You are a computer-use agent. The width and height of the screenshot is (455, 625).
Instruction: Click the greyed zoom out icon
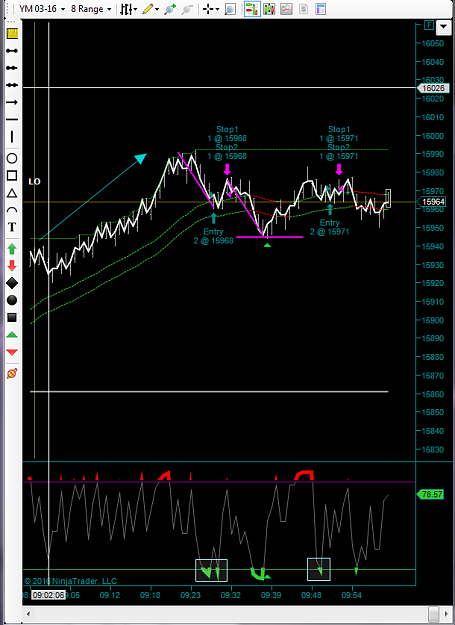[186, 9]
